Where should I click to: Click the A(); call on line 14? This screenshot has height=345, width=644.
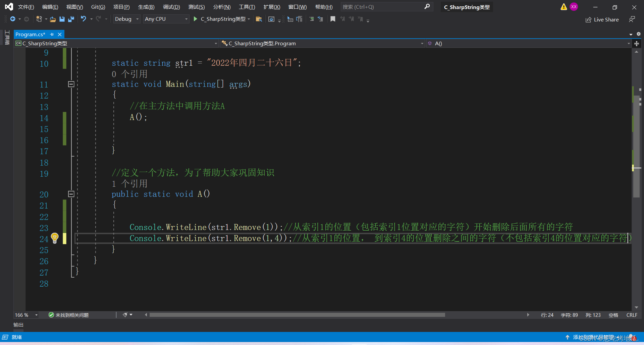pyautogui.click(x=139, y=117)
